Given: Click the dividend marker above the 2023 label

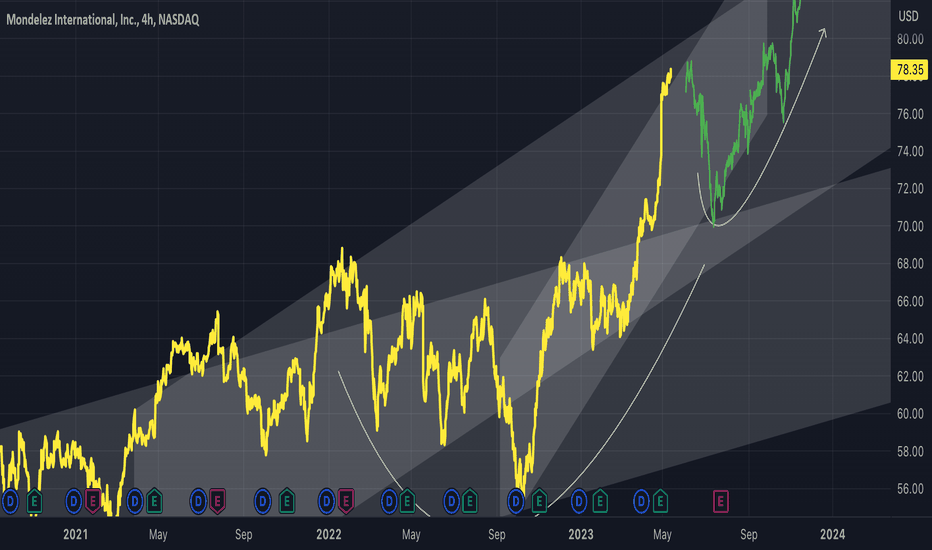Looking at the screenshot, I should [579, 501].
